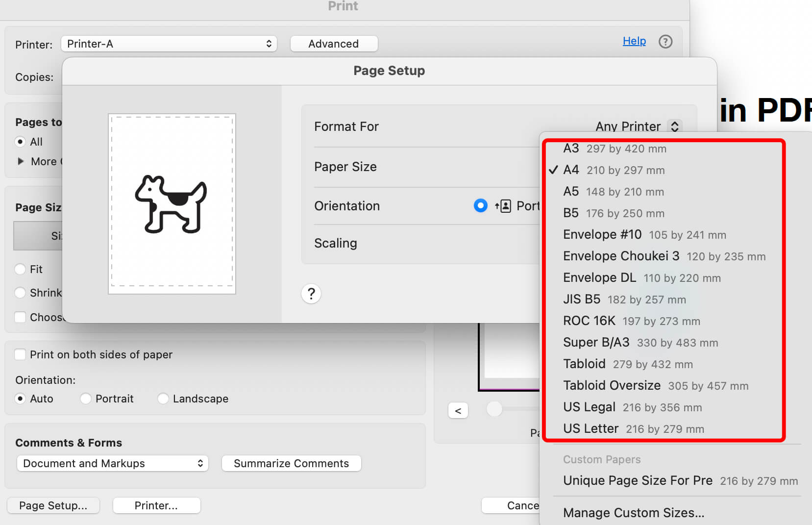Toggle the Choose paper source checkbox
The height and width of the screenshot is (525, 812).
[20, 317]
